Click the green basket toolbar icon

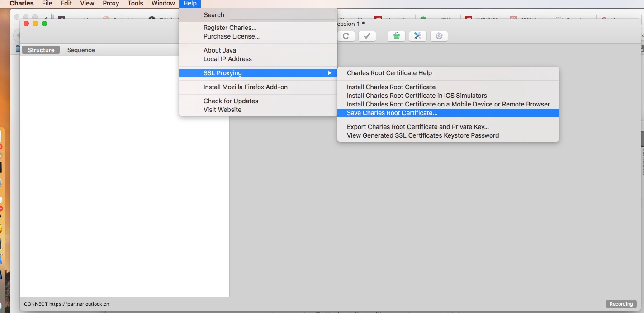pyautogui.click(x=397, y=36)
